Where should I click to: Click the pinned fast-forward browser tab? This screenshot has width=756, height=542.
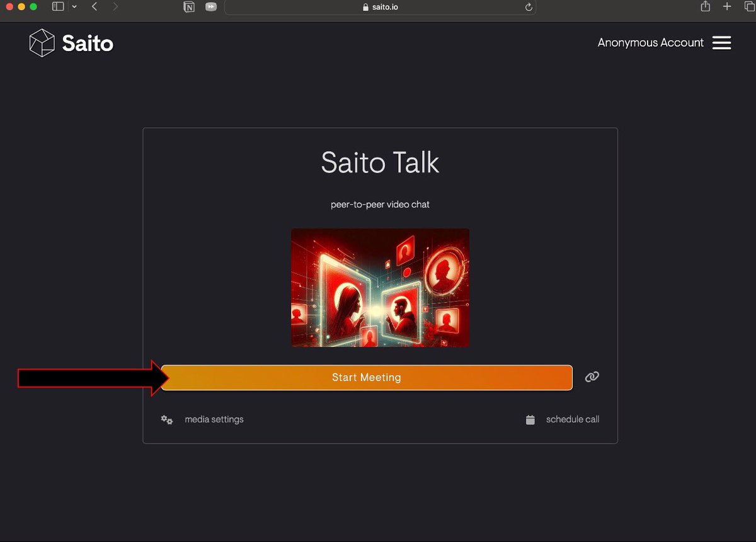coord(210,7)
